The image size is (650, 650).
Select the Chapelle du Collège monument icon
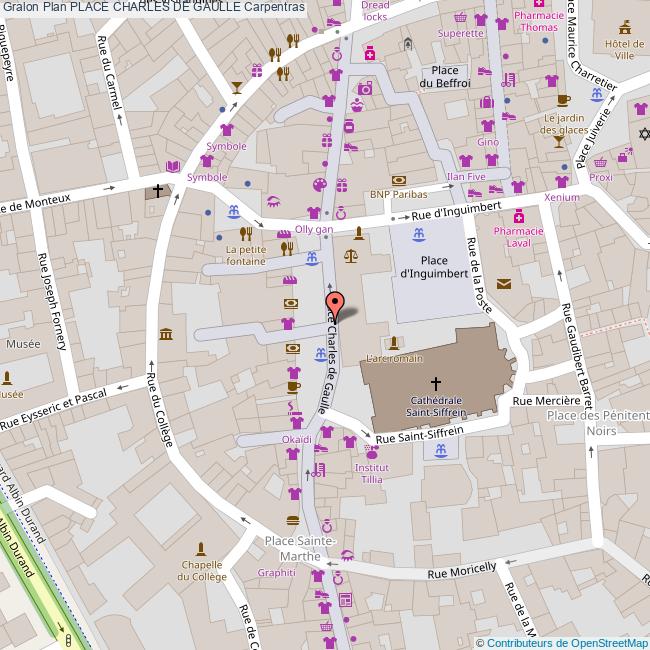(202, 549)
